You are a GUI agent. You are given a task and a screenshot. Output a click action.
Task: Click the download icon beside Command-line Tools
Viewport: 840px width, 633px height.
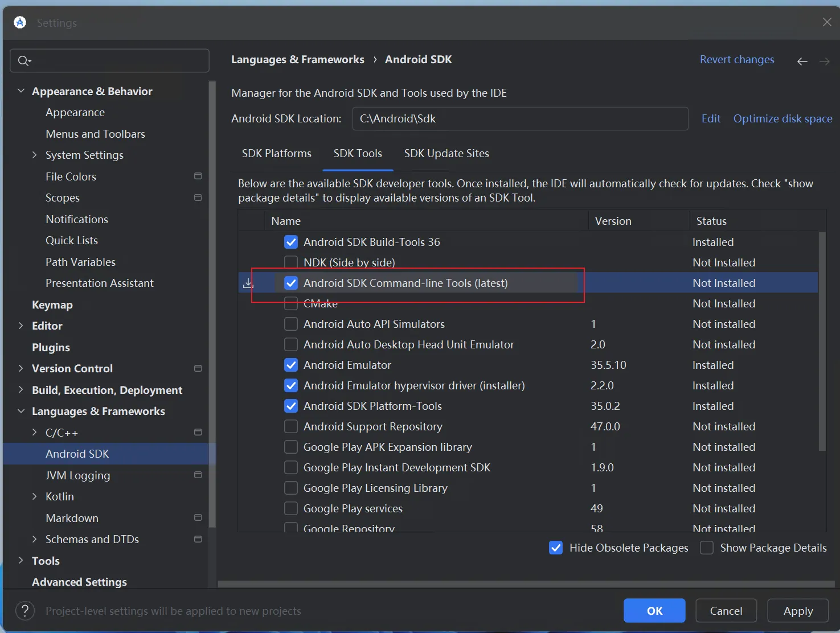click(x=248, y=283)
